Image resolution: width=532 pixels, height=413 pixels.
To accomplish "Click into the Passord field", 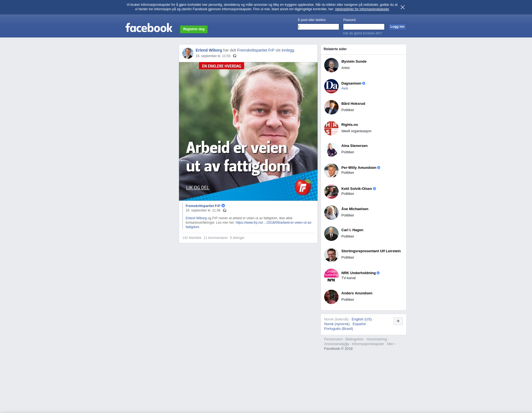I will tap(364, 27).
